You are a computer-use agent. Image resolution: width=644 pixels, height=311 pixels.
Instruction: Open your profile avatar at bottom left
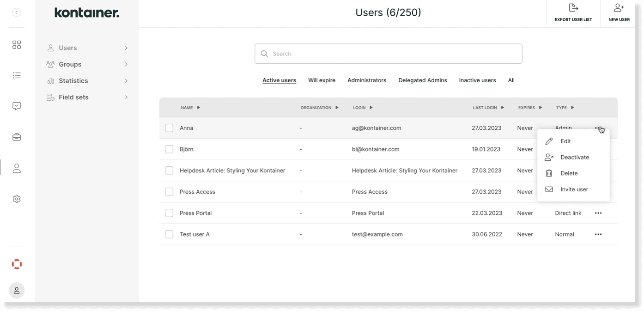[17, 290]
